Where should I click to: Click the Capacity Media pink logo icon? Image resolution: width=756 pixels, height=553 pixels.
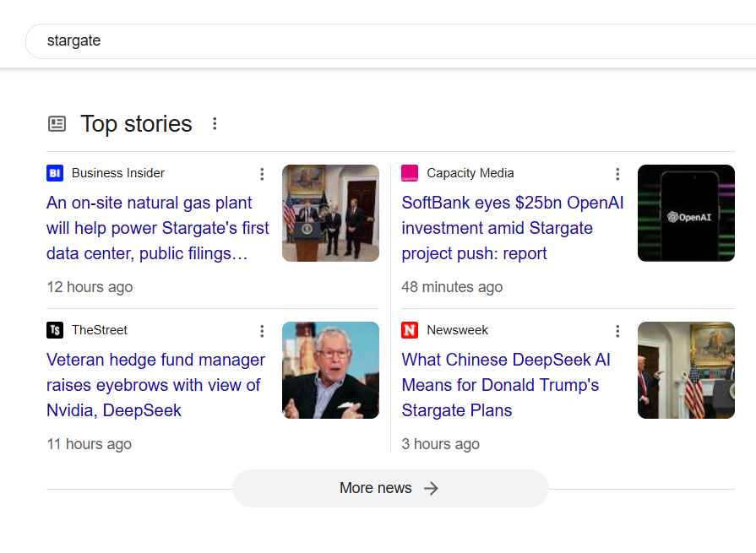[x=410, y=173]
